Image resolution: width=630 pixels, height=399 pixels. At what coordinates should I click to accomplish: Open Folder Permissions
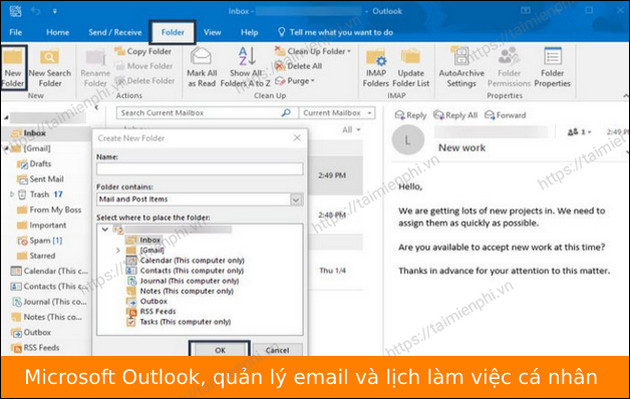pyautogui.click(x=509, y=68)
